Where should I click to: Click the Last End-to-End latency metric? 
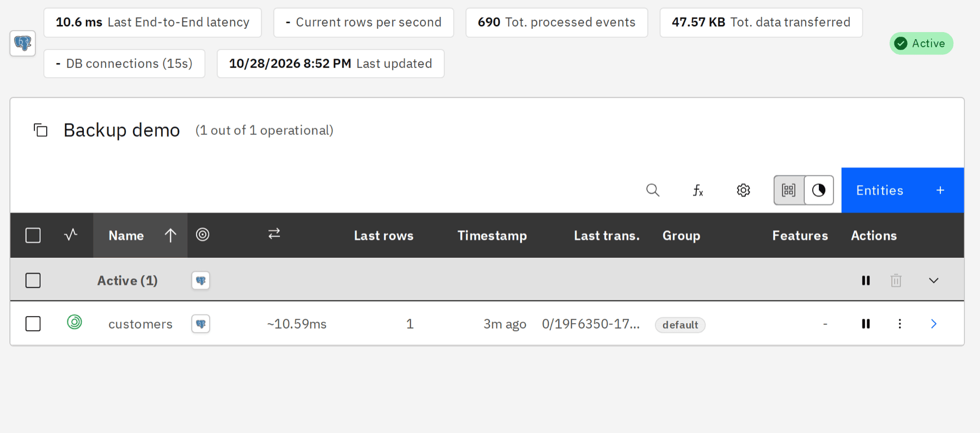[x=152, y=22]
